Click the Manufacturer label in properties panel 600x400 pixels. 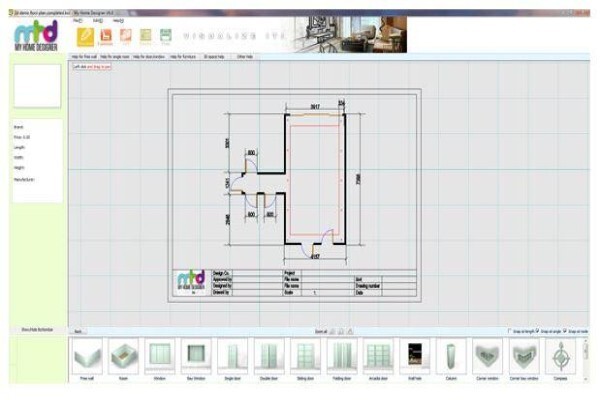pyautogui.click(x=24, y=180)
